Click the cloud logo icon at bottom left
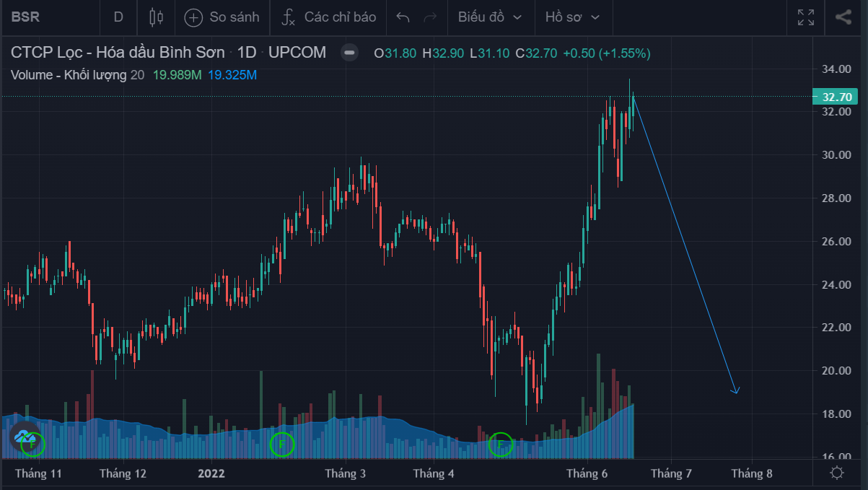Screen dimensions: 868x490 pyautogui.click(x=24, y=436)
